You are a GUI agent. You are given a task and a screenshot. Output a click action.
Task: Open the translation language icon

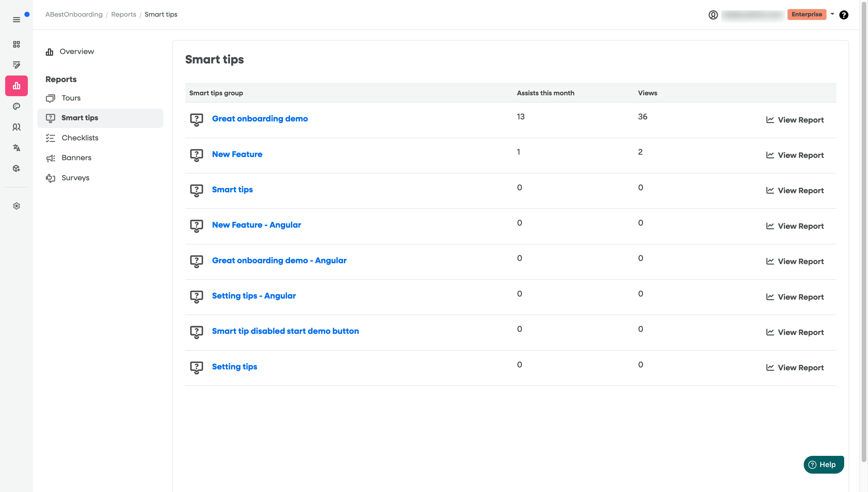tap(16, 148)
